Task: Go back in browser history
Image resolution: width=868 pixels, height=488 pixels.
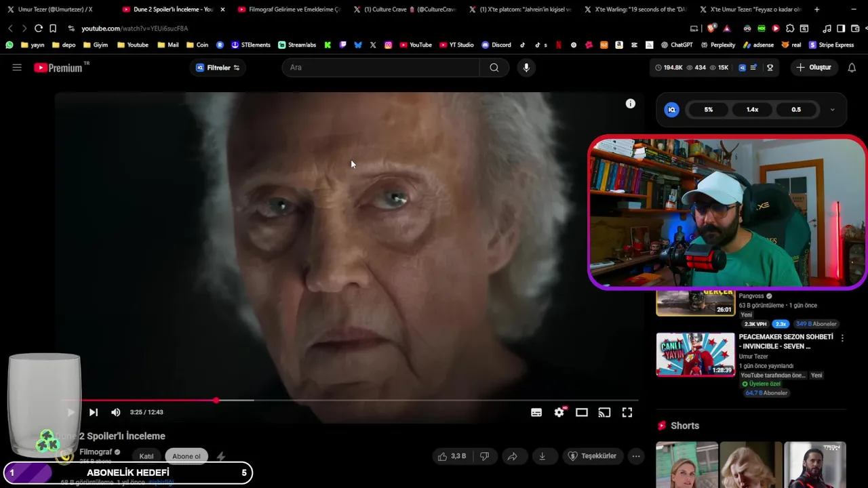Action: click(10, 28)
